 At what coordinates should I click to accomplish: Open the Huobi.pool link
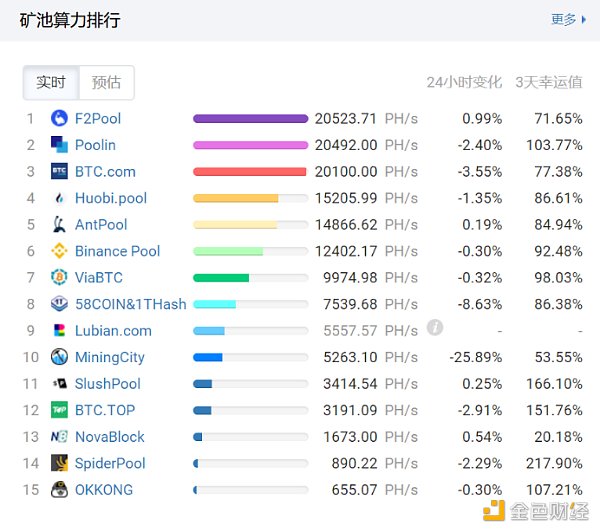coord(111,198)
